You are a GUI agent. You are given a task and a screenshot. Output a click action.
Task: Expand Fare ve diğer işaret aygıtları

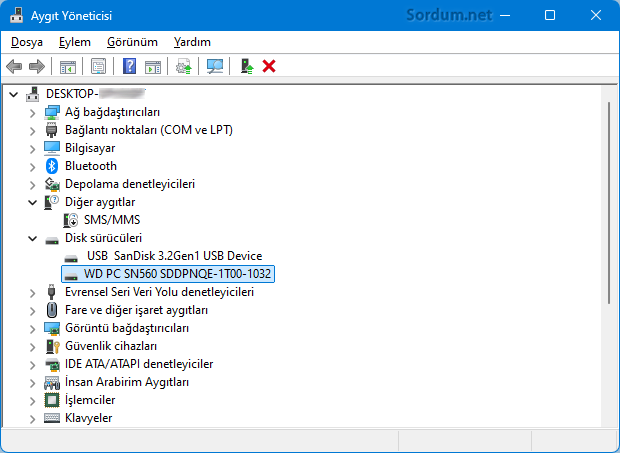pyautogui.click(x=32, y=310)
